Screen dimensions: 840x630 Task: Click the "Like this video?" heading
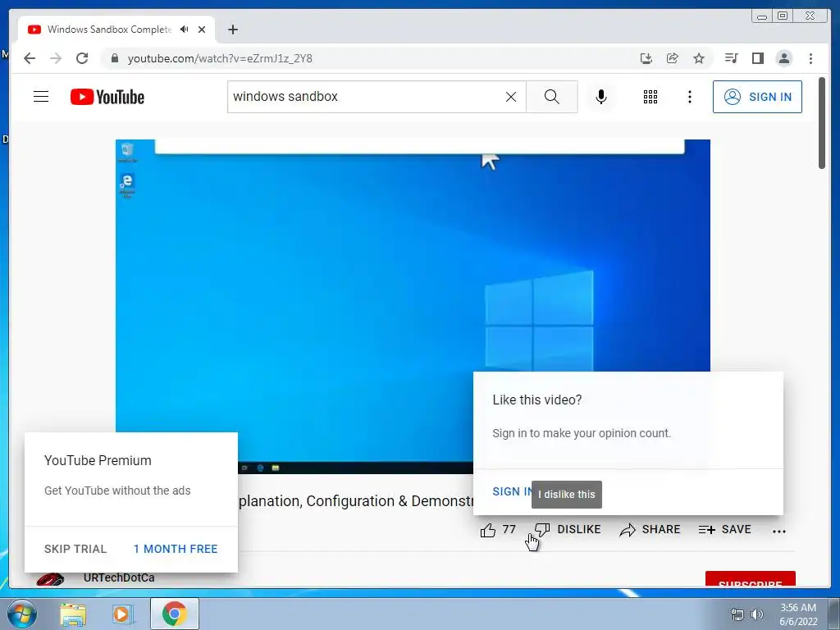tap(536, 399)
